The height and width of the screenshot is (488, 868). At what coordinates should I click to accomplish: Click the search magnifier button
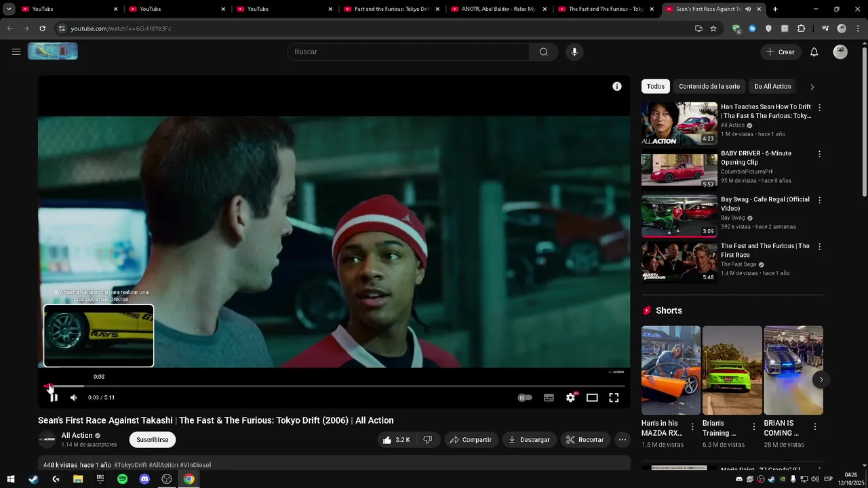[x=544, y=52]
